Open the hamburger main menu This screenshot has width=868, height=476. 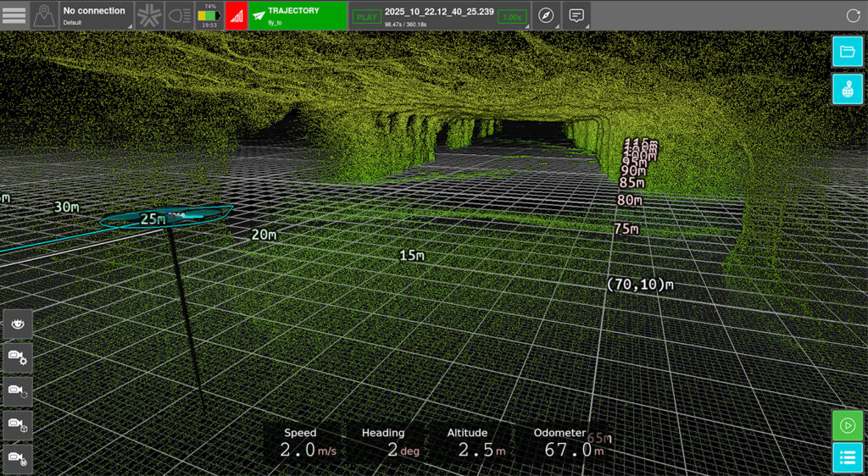point(14,15)
